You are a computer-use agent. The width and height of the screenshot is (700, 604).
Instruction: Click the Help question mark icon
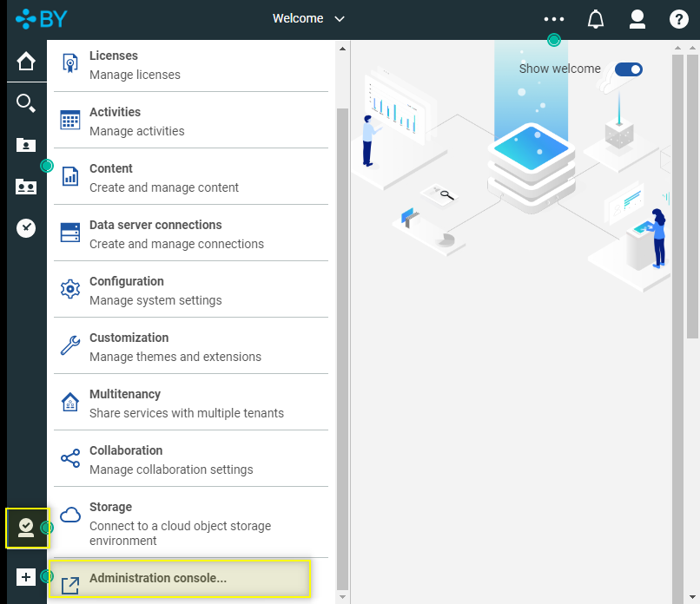pyautogui.click(x=679, y=19)
